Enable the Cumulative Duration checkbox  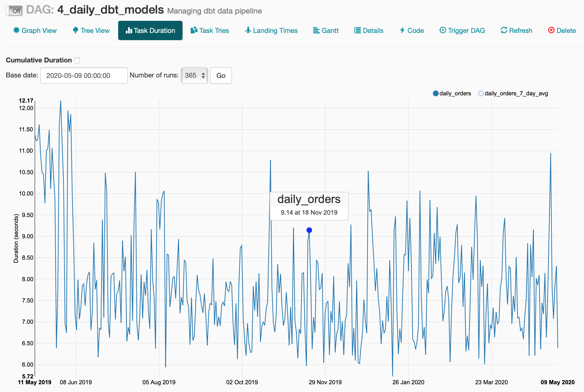[77, 60]
